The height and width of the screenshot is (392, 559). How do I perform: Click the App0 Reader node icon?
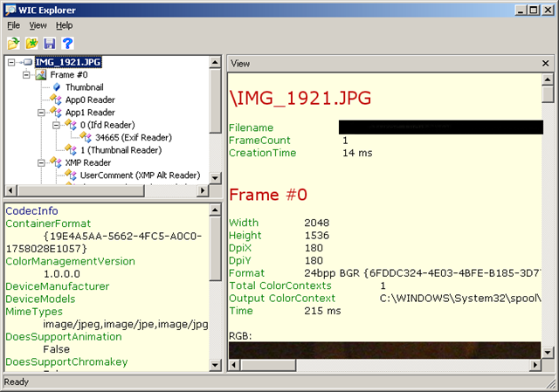pos(56,100)
